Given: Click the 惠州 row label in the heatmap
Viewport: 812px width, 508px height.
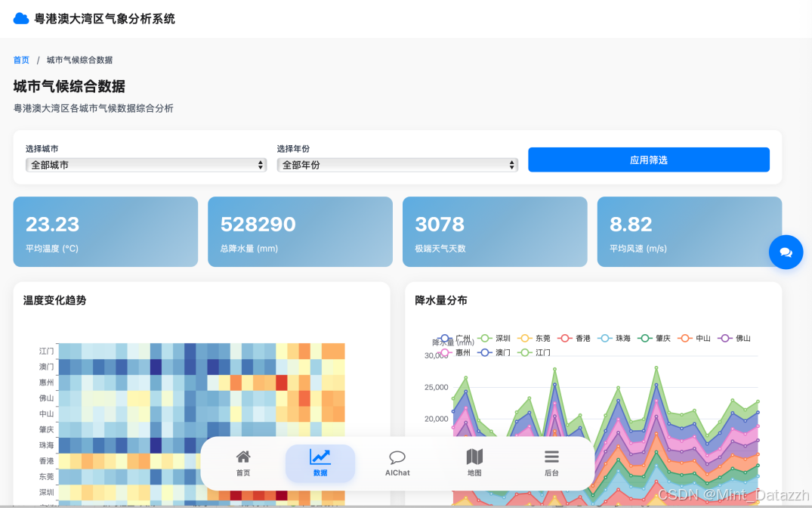Looking at the screenshot, I should click(x=46, y=383).
